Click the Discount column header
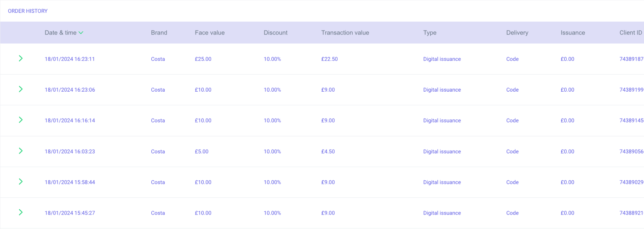644x229 pixels. click(276, 33)
